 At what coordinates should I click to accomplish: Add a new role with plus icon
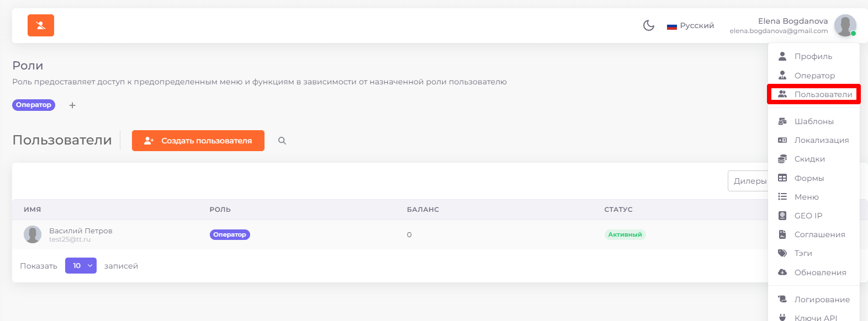coord(72,105)
